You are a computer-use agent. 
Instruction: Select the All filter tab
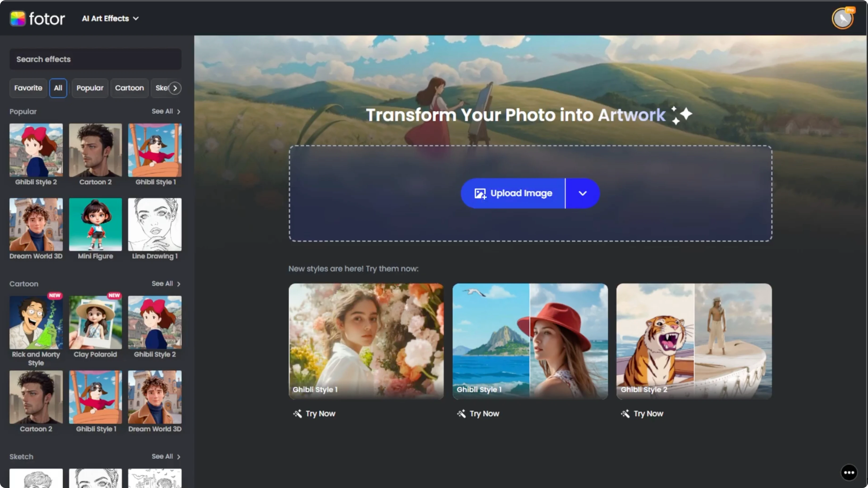point(58,88)
